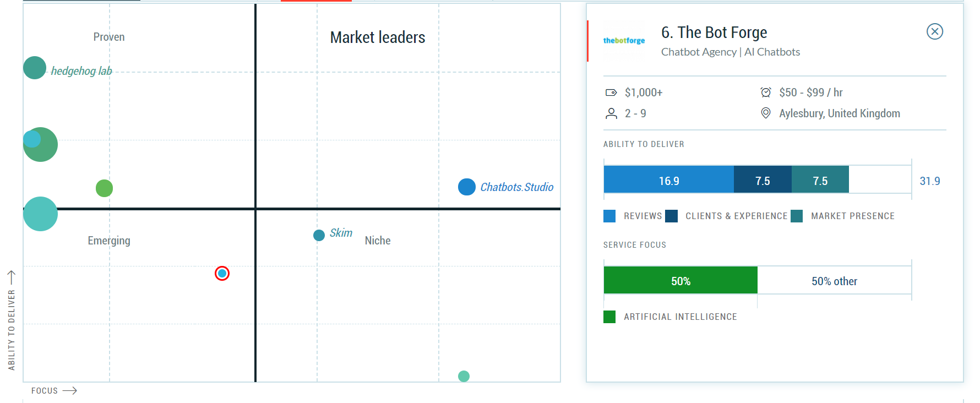Image resolution: width=980 pixels, height=403 pixels.
Task: Open the 6. The Bot Forge title
Action: coord(714,32)
